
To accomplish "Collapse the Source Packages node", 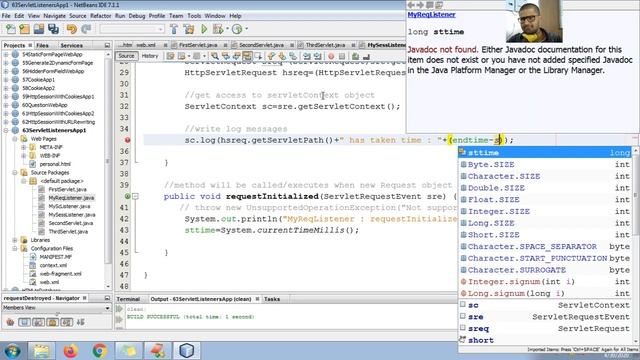I will pos(15,172).
